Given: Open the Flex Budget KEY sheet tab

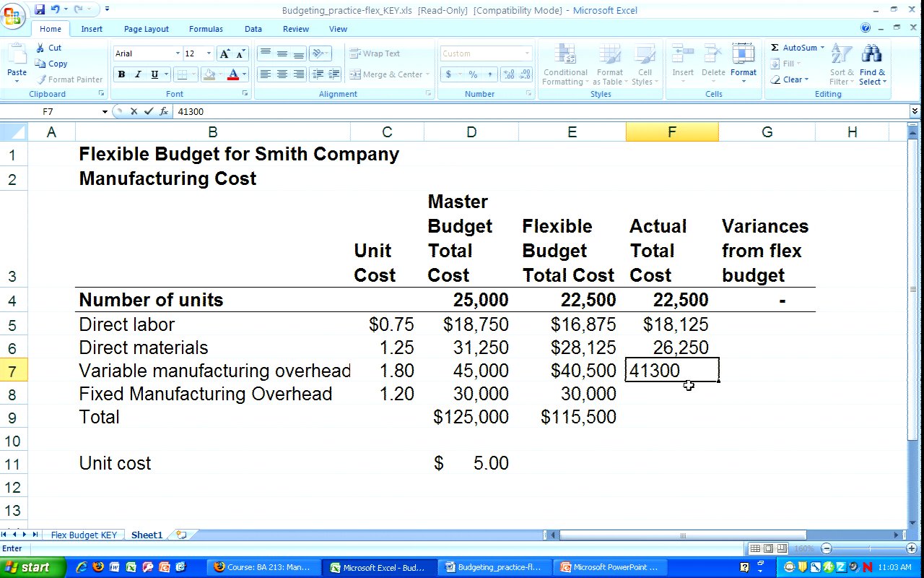Looking at the screenshot, I should click(84, 535).
